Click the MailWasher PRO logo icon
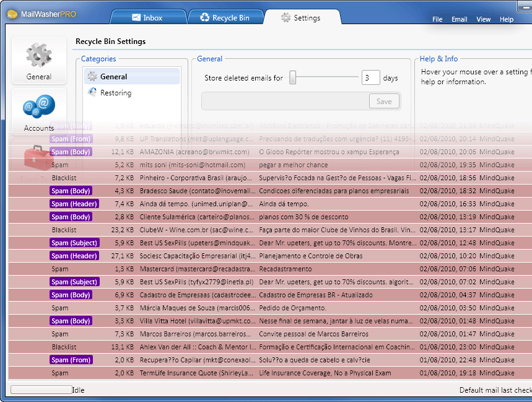 point(12,14)
